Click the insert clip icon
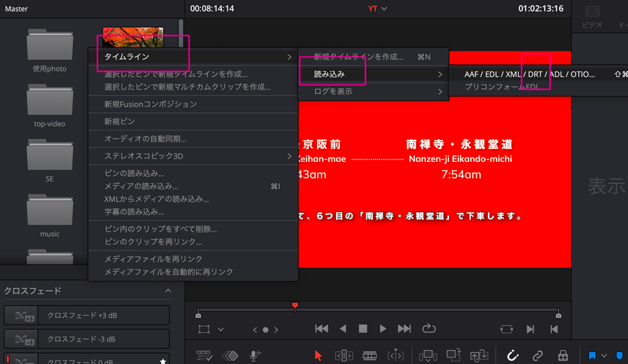Viewport: 628px width, 364px height. pyautogui.click(x=428, y=355)
